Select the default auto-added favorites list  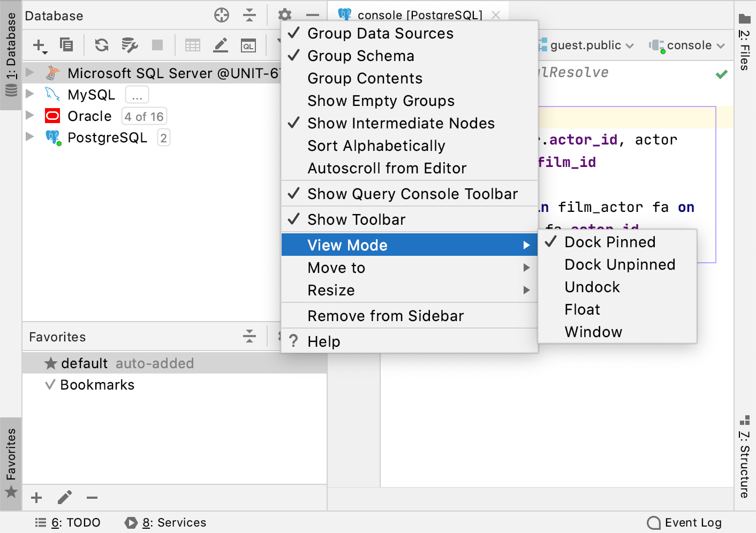tap(175, 363)
